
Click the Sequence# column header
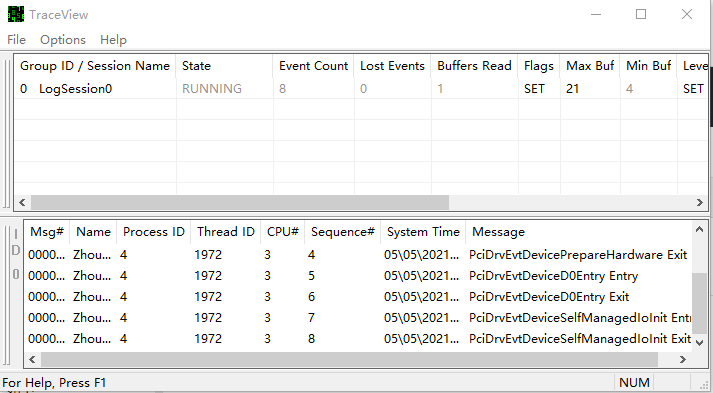tap(342, 232)
